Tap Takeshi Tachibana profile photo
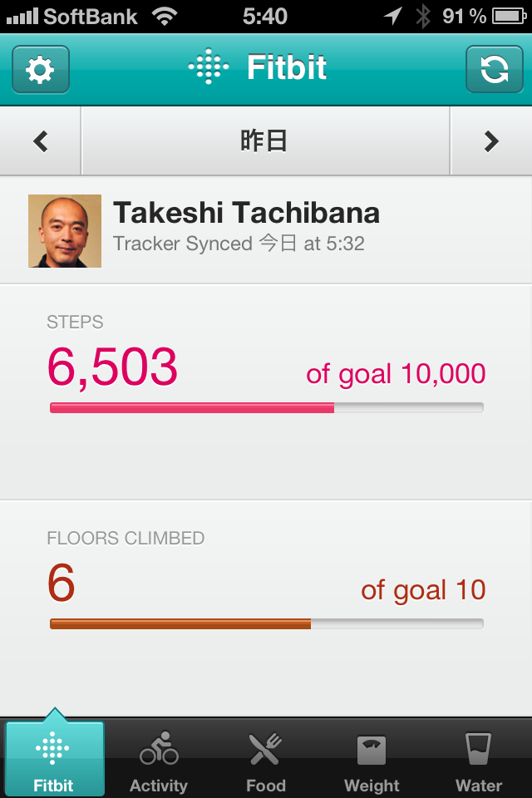This screenshot has height=798, width=532. [65, 231]
